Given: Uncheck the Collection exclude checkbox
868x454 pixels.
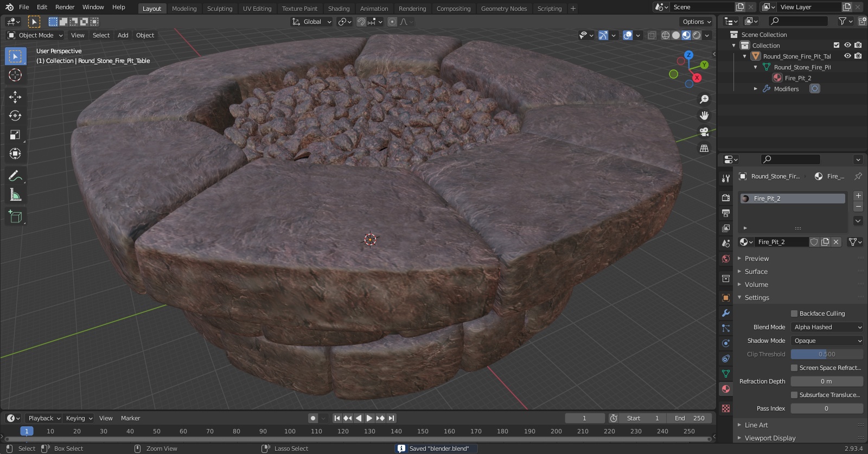Looking at the screenshot, I should (837, 45).
